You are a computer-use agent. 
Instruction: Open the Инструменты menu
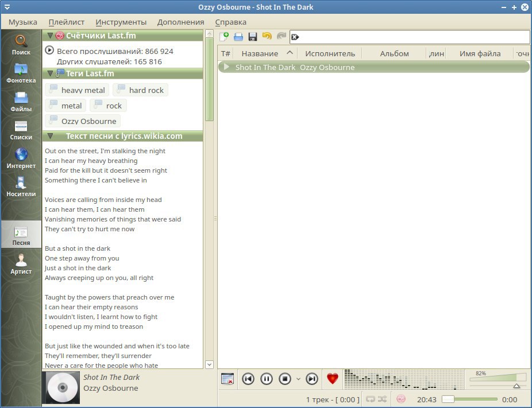pyautogui.click(x=121, y=22)
